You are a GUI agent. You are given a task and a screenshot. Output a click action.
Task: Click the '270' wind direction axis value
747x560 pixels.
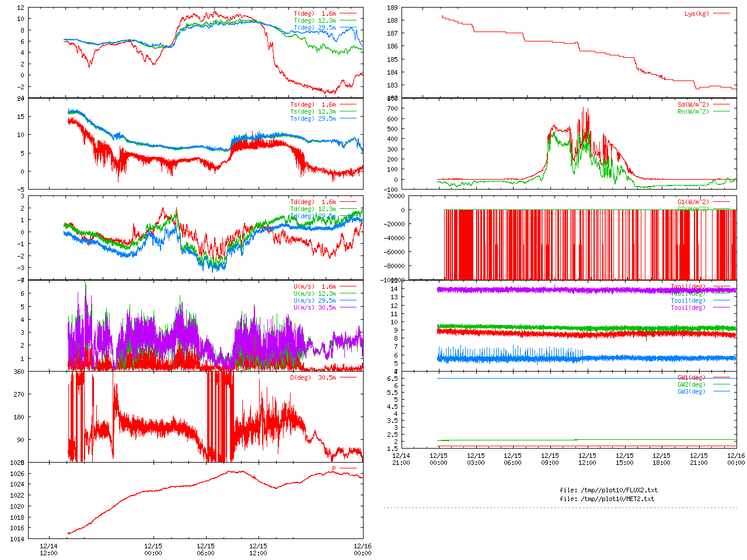(x=19, y=394)
